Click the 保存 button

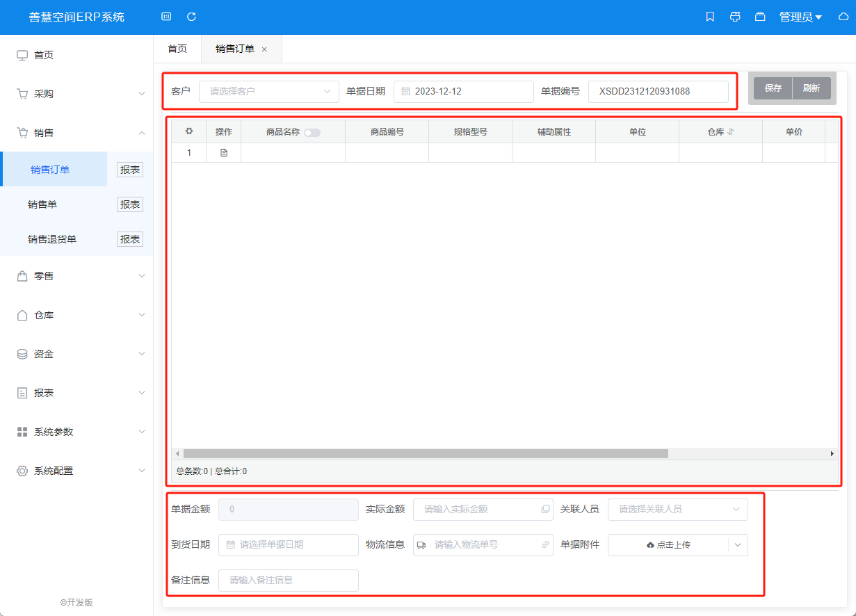point(773,88)
